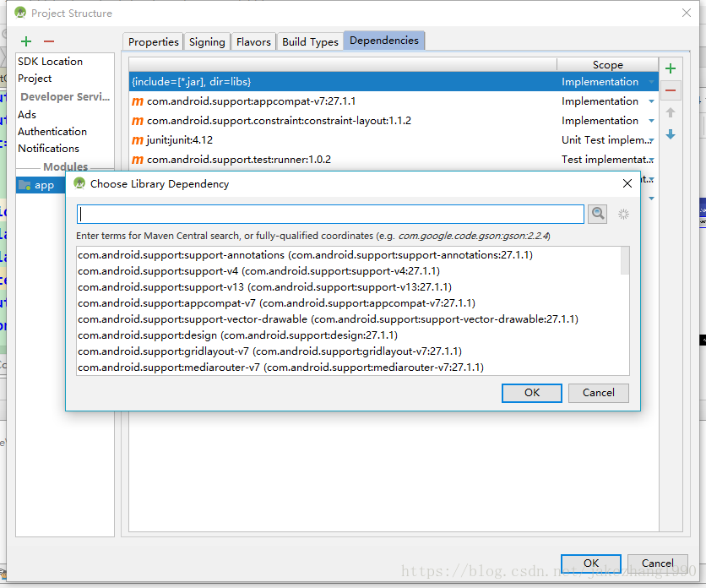
Task: Select the {include=[*.jar], dir=libs} dependency row
Action: [x=394, y=82]
